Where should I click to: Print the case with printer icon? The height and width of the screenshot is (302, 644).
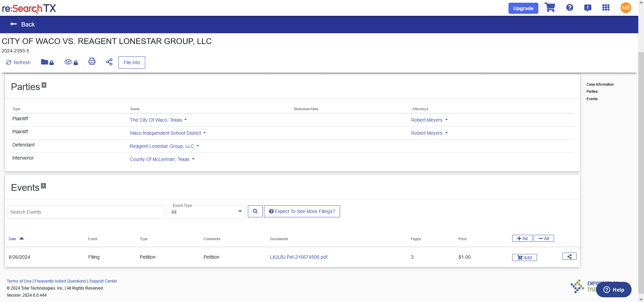(x=92, y=61)
